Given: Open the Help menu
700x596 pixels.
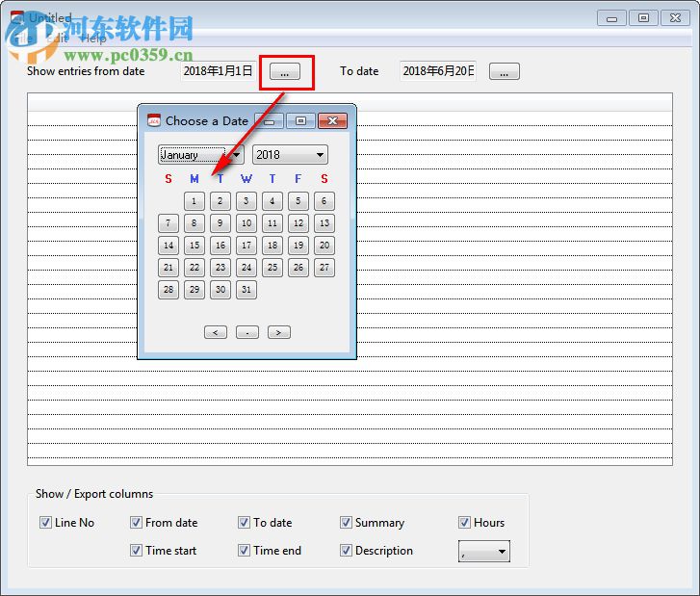Looking at the screenshot, I should coord(93,39).
